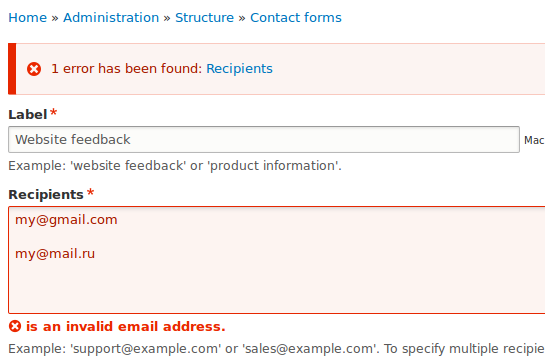Place cursor on my@gmail.com line
The width and height of the screenshot is (545, 364).
pos(66,220)
